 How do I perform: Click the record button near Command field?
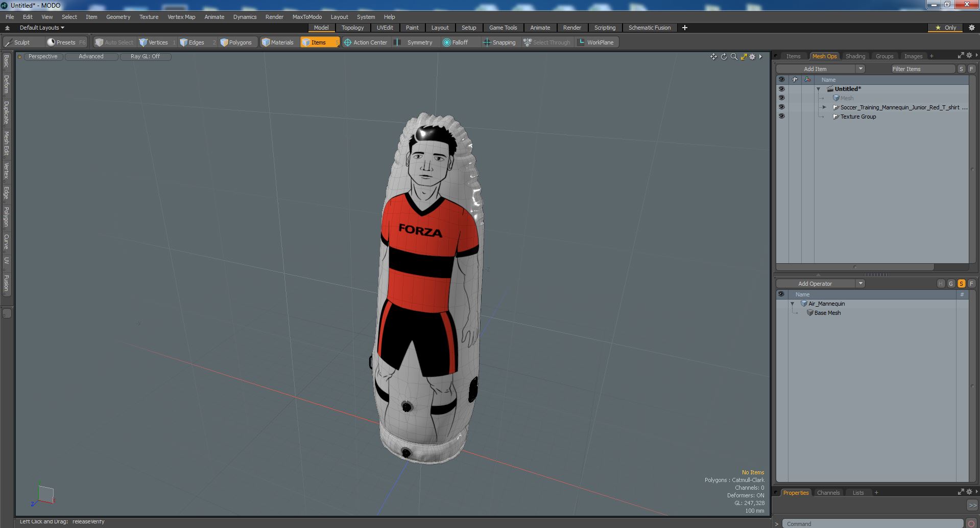coord(971,523)
